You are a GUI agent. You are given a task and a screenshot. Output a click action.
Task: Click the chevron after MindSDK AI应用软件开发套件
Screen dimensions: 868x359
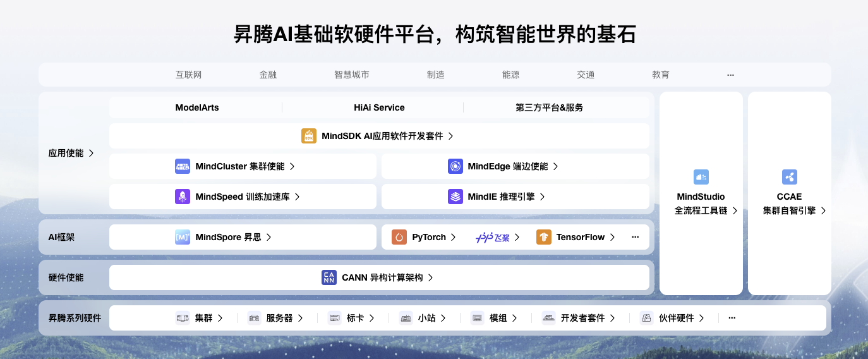(451, 136)
